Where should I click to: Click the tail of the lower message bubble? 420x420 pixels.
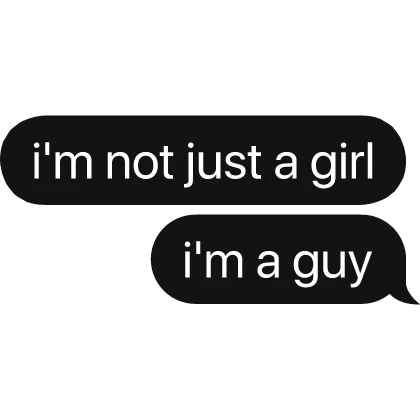coord(406,295)
